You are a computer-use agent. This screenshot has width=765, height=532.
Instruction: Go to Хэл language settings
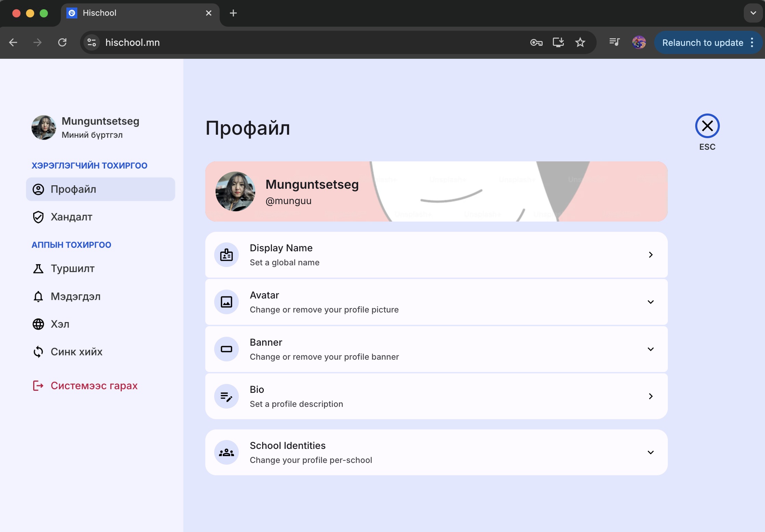[x=60, y=324]
